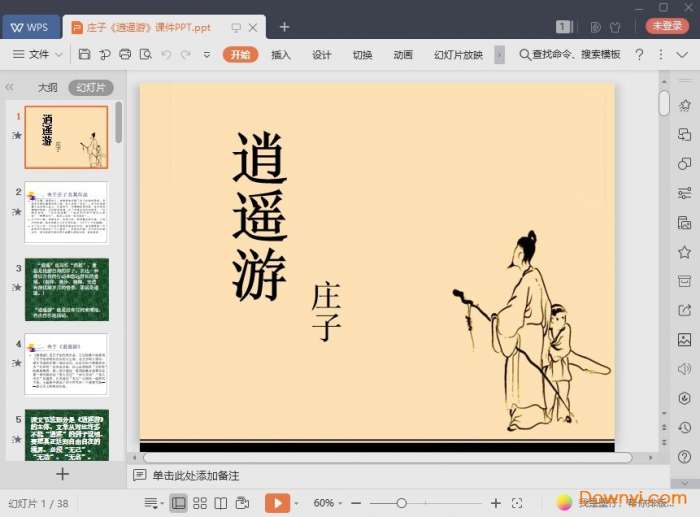
Task: Open the 设计 tab
Action: 321,54
